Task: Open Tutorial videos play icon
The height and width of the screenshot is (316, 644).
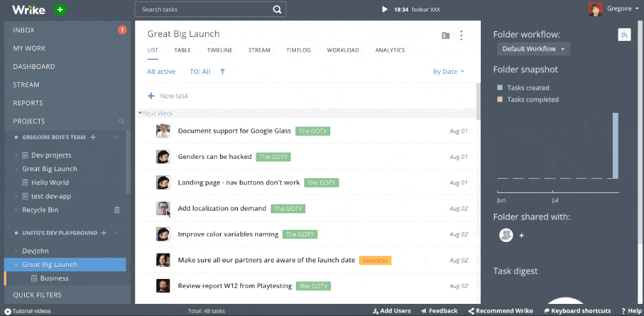Action: click(x=8, y=312)
